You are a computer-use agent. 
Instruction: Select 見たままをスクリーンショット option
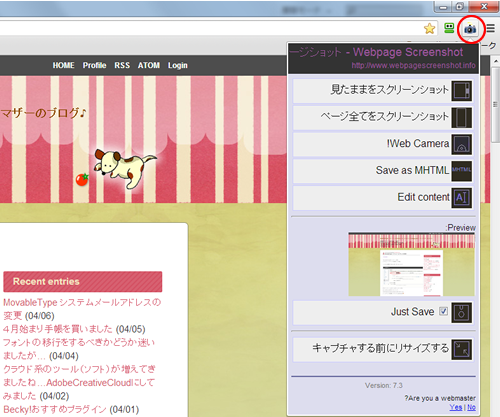tap(383, 91)
